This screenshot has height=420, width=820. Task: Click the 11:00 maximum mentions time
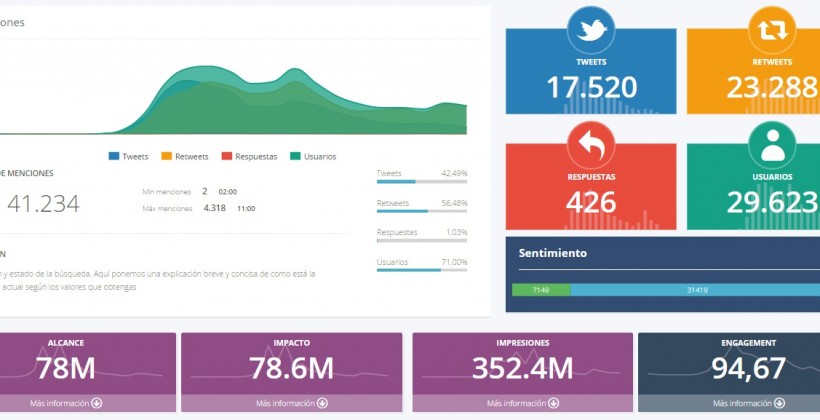(x=246, y=208)
